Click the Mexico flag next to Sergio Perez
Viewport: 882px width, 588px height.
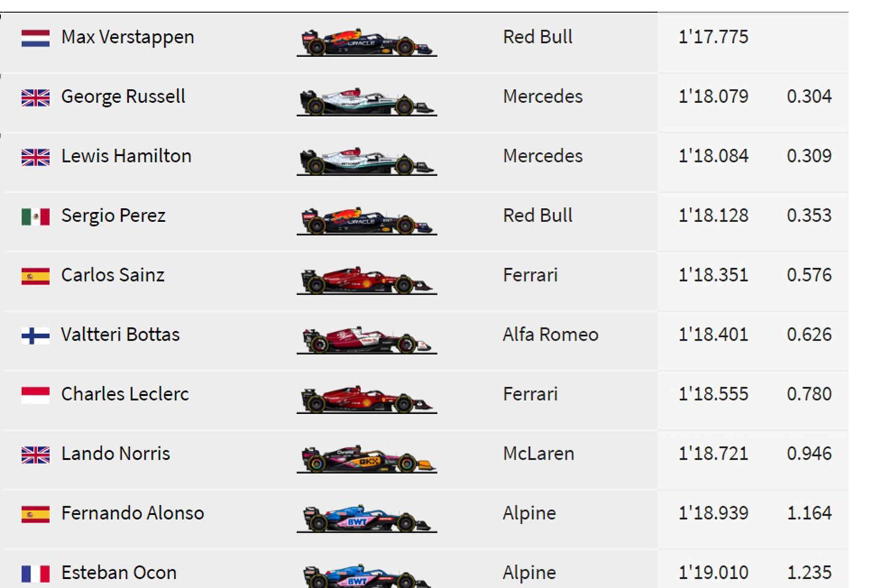(35, 217)
